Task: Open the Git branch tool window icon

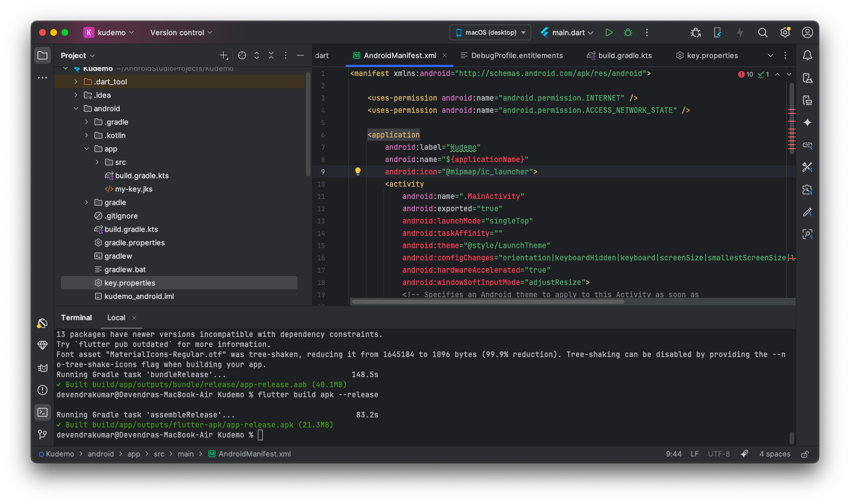Action: point(42,435)
